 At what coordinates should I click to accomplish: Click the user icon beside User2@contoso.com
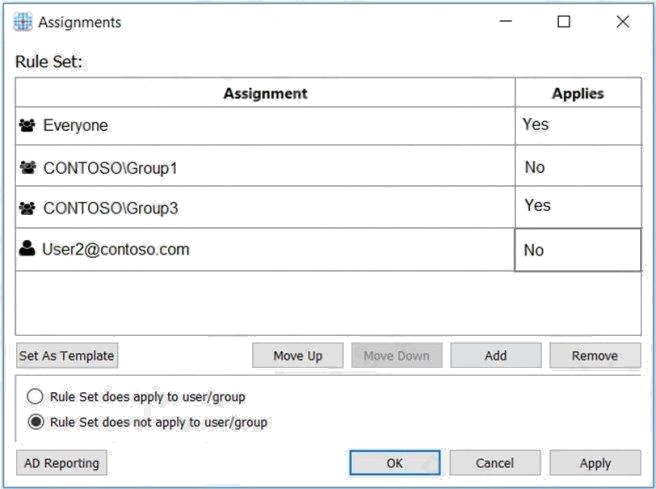[27, 248]
